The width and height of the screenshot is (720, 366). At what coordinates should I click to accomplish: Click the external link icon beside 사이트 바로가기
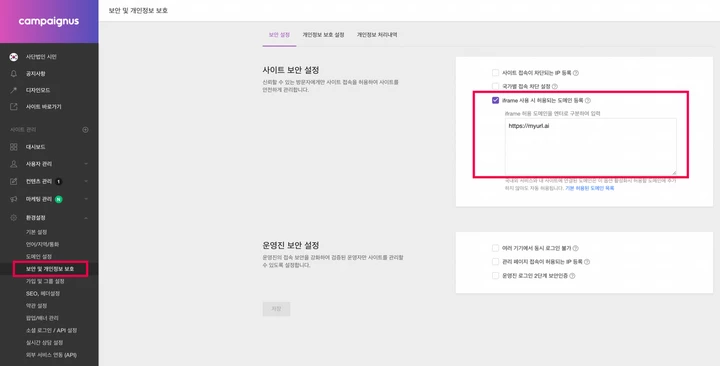pyautogui.click(x=13, y=107)
